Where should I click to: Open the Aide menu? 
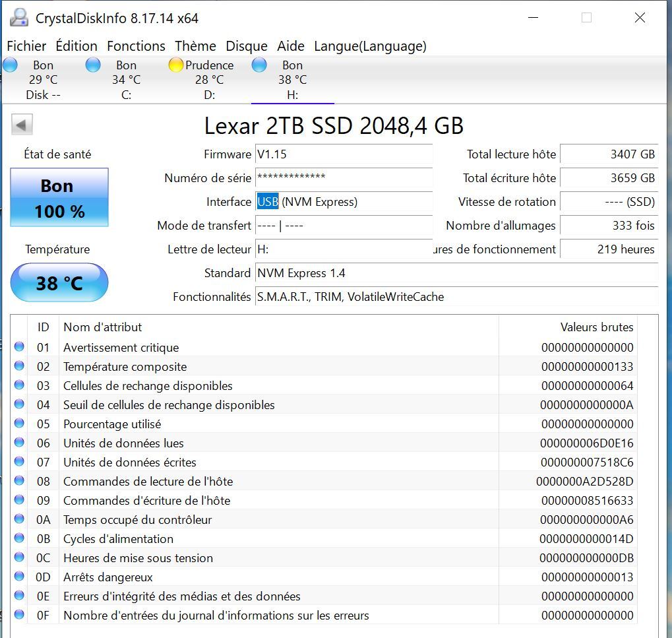[x=291, y=46]
